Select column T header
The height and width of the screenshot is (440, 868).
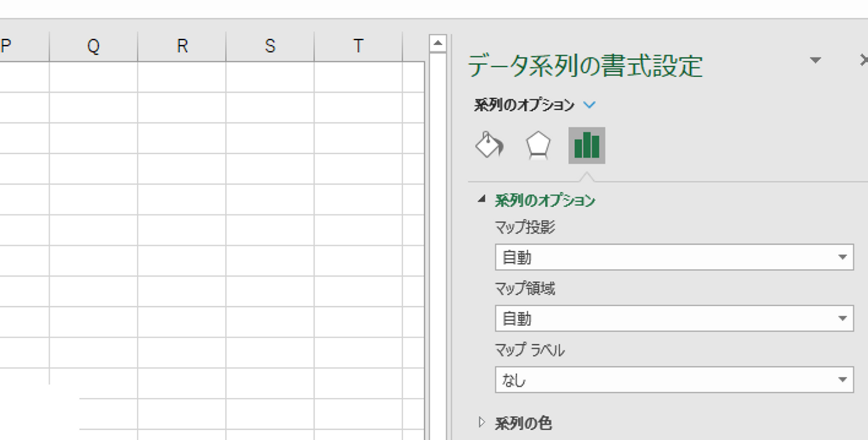tap(358, 46)
